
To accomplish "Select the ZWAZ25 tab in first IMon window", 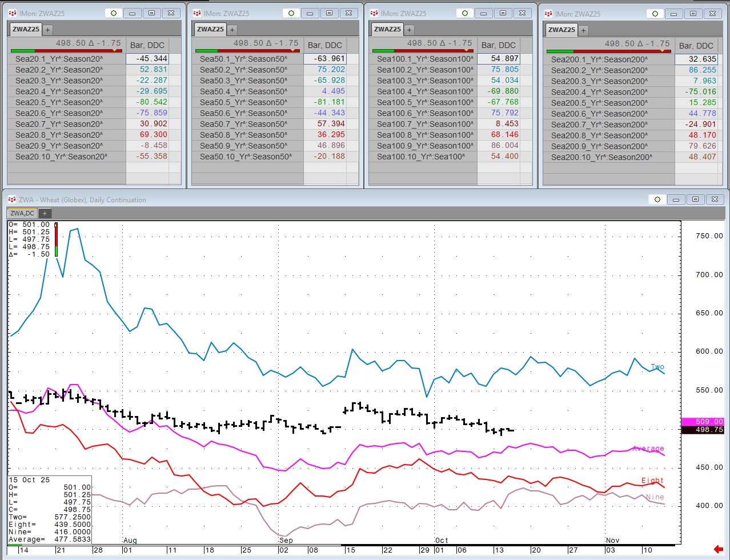I will 26,29.
